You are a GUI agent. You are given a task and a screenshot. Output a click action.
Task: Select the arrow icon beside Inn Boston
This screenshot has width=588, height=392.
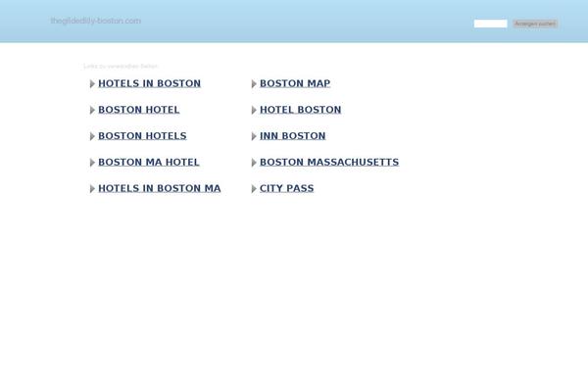[254, 137]
